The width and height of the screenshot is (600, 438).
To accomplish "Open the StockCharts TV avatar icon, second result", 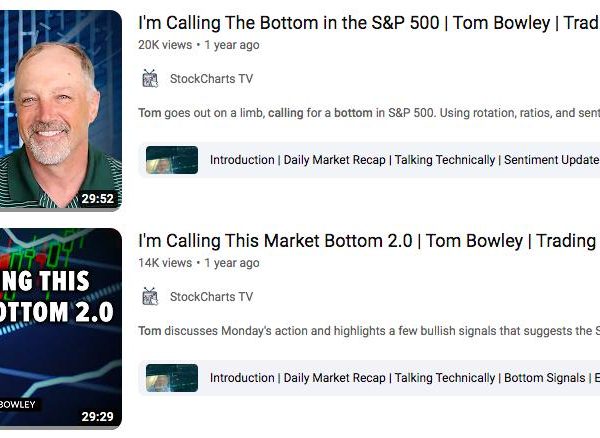I will [x=150, y=297].
